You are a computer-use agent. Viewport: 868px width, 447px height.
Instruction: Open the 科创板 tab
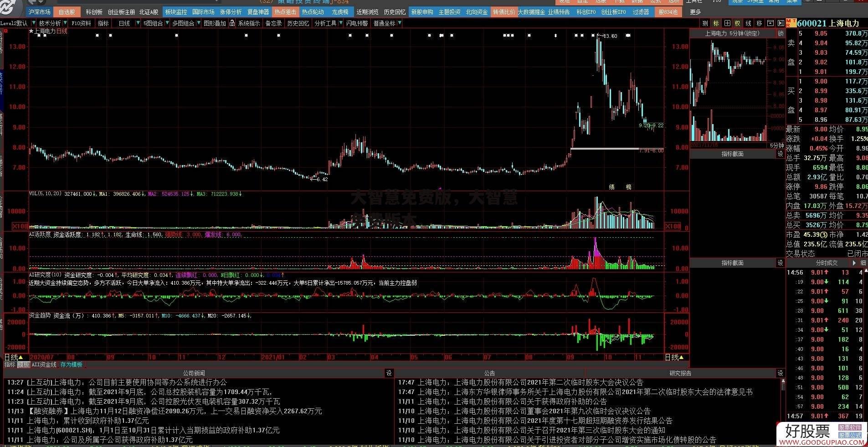click(94, 12)
